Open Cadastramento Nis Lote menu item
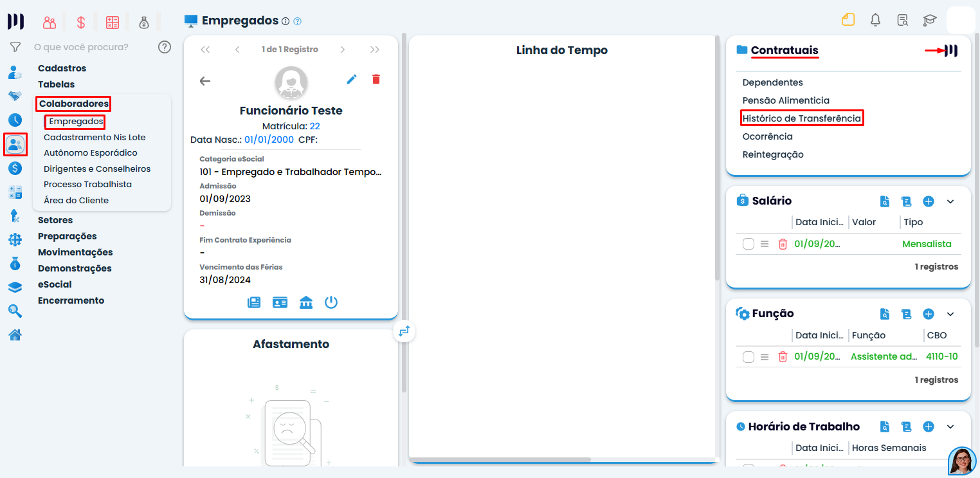The height and width of the screenshot is (478, 980). (x=95, y=137)
